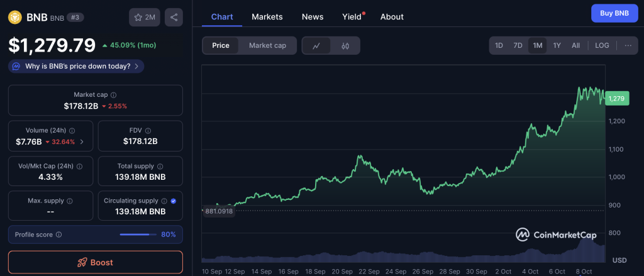Open the Yield tab
This screenshot has width=644, height=276.
(x=352, y=17)
